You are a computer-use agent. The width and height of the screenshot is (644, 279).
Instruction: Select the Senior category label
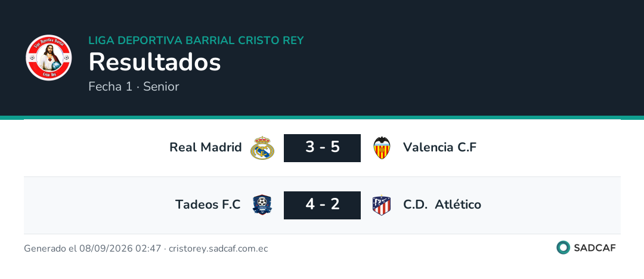pos(161,86)
